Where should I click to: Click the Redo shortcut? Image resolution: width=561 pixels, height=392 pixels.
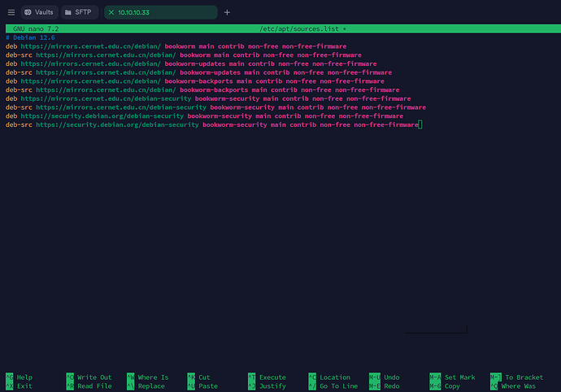[385, 386]
